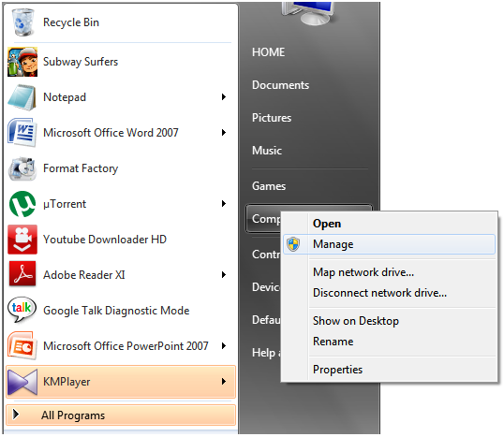Open the Music link
The image size is (504, 437).
[267, 151]
